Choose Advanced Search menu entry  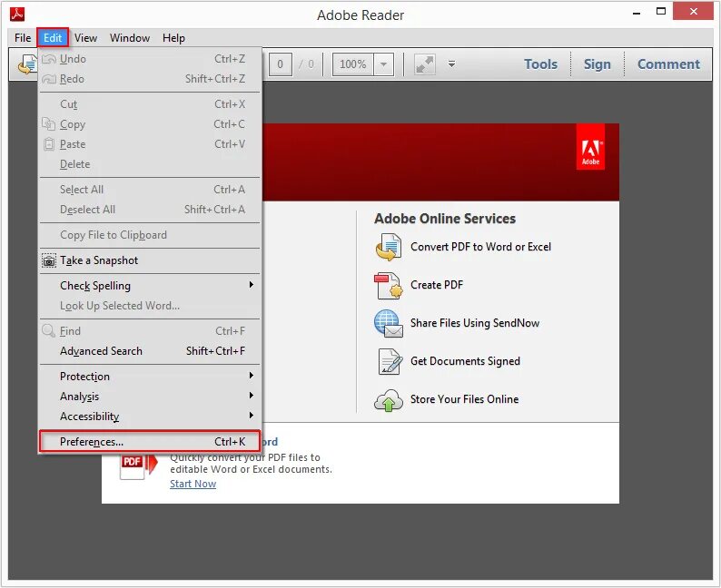150,351
